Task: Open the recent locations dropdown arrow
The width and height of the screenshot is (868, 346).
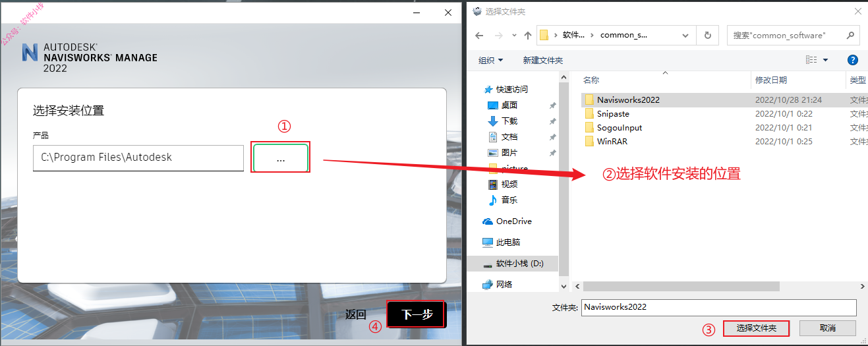Action: [x=513, y=36]
